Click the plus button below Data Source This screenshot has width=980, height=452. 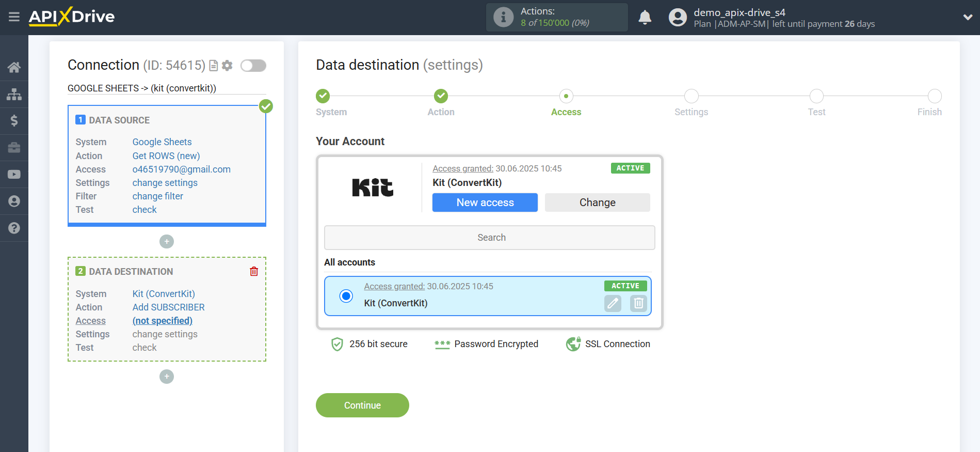(167, 241)
